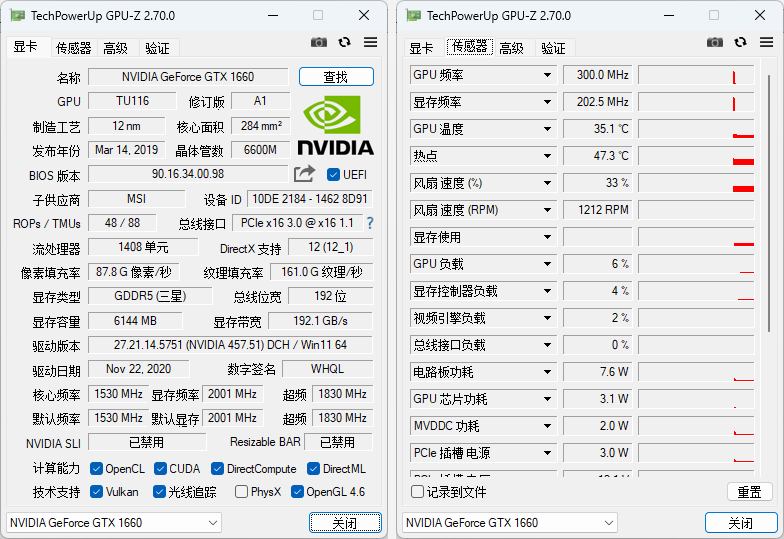This screenshot has height=539, width=784.
Task: Click the GPU 温度 history graph
Action: click(696, 129)
